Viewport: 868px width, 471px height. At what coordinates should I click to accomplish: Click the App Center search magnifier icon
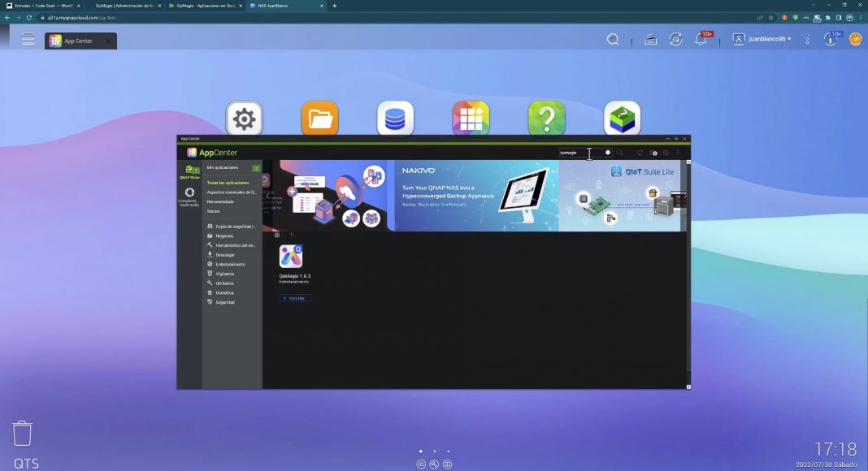(x=620, y=153)
